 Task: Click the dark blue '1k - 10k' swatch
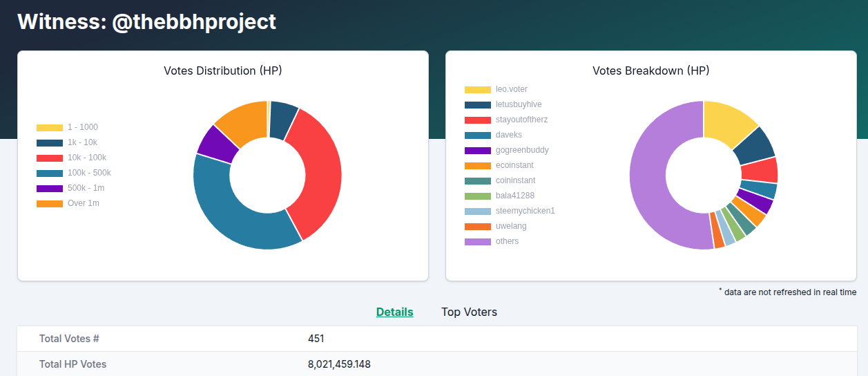pyautogui.click(x=50, y=142)
